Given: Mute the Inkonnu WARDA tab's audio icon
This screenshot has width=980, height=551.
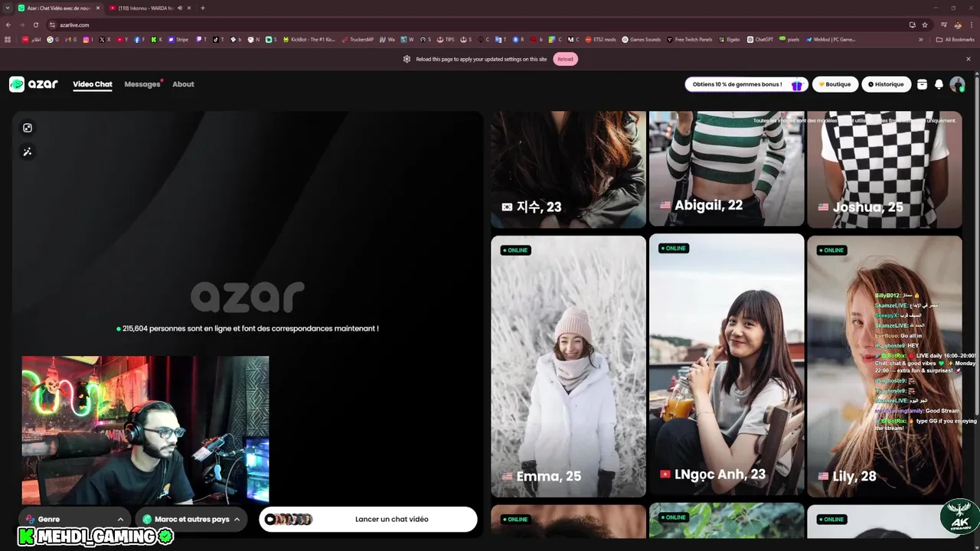Looking at the screenshot, I should coord(180,8).
